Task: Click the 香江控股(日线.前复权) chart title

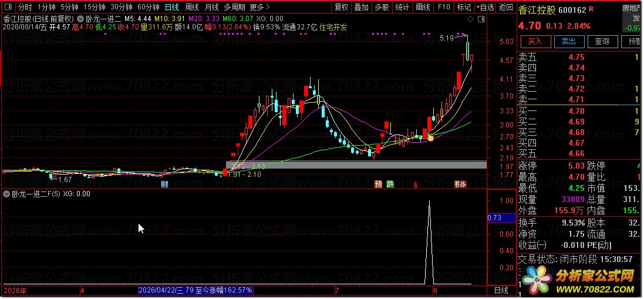Action: click(x=39, y=19)
